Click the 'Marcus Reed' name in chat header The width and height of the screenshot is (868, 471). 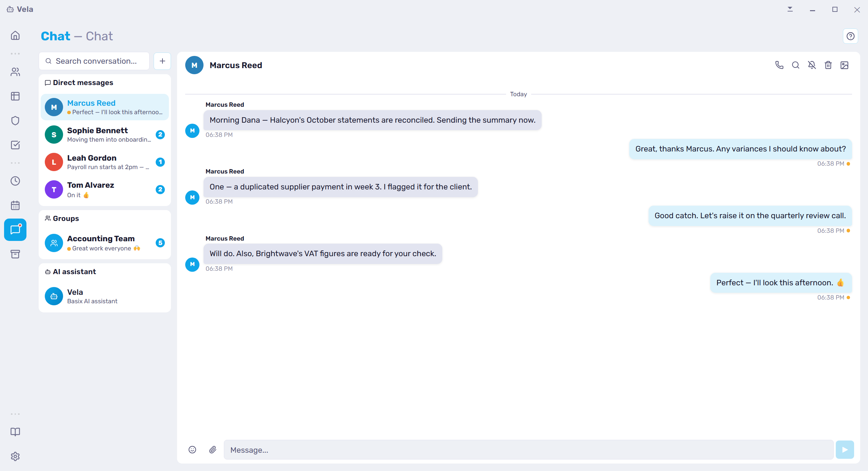tap(236, 65)
